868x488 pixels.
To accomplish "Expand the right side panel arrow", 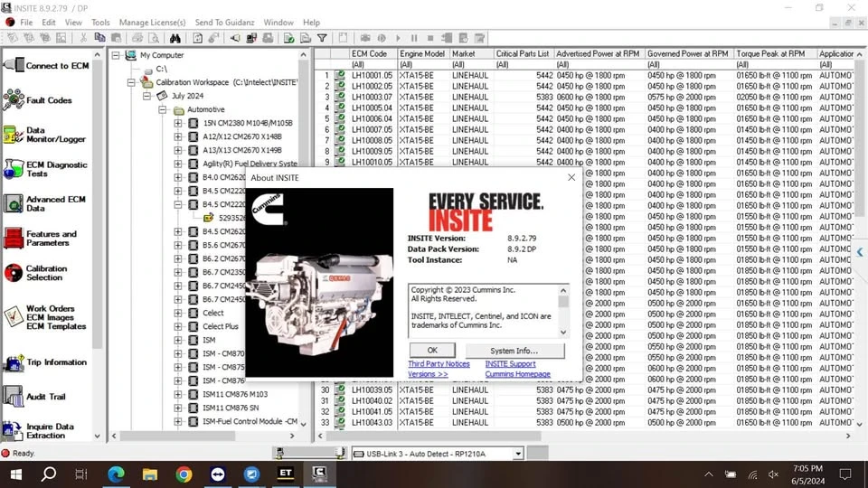I will (x=860, y=252).
